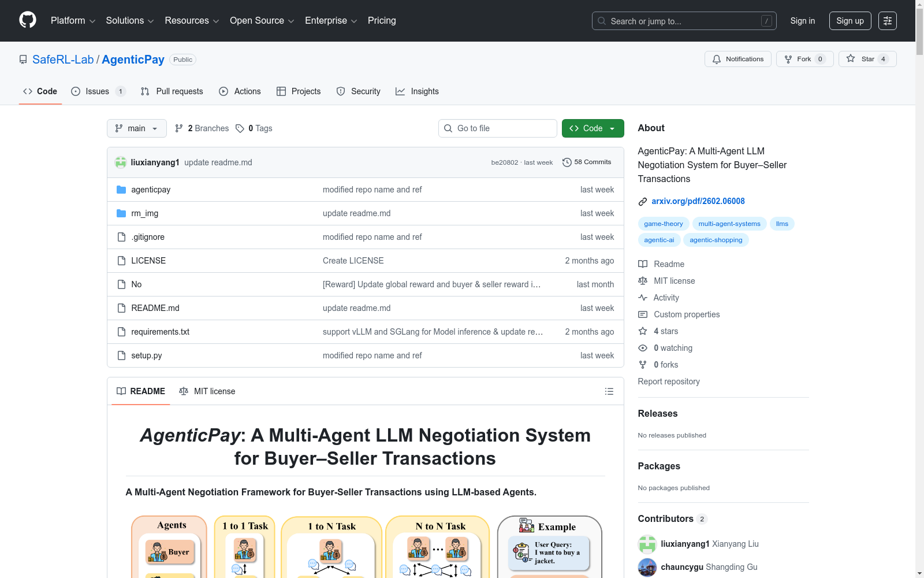This screenshot has height=578, width=924.
Task: Open the green Code dropdown button
Action: coord(593,128)
